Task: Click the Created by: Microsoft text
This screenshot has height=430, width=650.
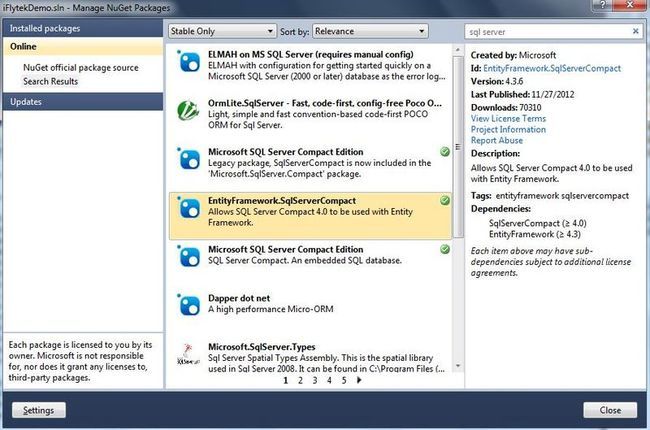Action: (513, 55)
